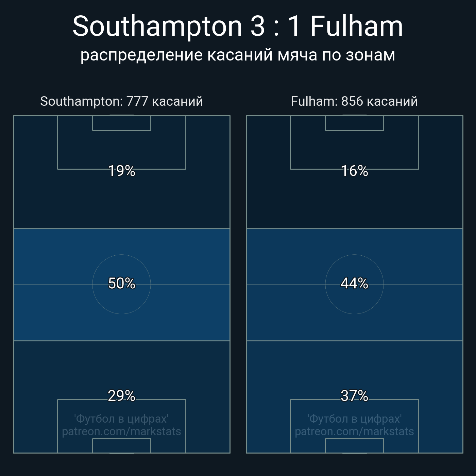Click the Russian subtitle under the title
This screenshot has width=476, height=476.
click(238, 55)
